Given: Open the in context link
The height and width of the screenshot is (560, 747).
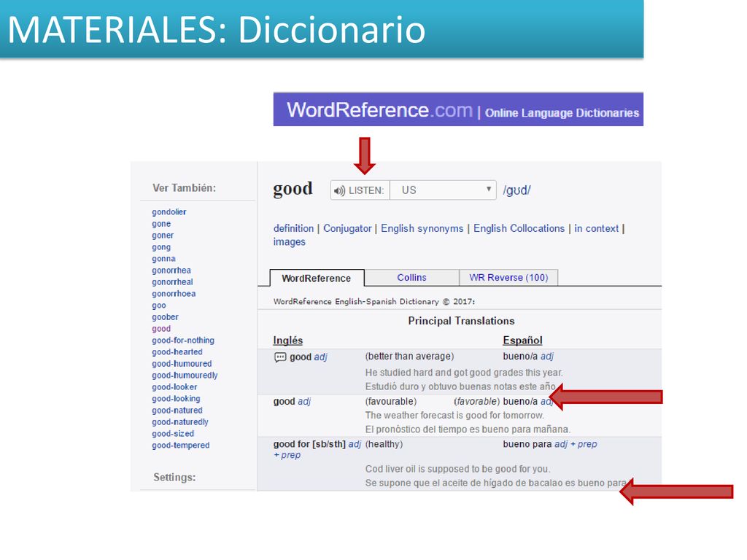Looking at the screenshot, I should coord(597,228).
